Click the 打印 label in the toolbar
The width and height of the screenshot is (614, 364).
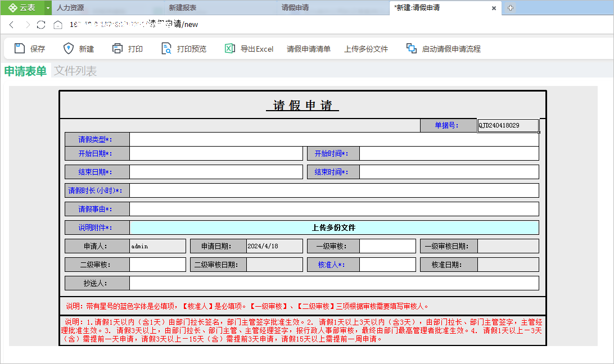(x=136, y=49)
